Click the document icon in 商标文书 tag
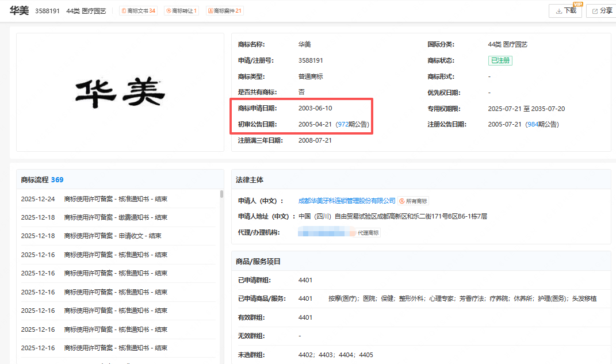Image resolution: width=616 pixels, height=364 pixels. (124, 10)
